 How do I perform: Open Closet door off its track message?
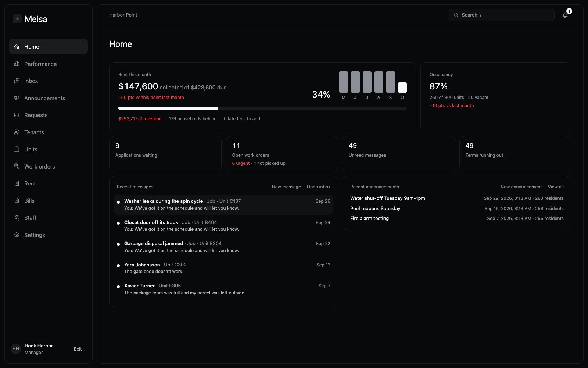click(223, 226)
